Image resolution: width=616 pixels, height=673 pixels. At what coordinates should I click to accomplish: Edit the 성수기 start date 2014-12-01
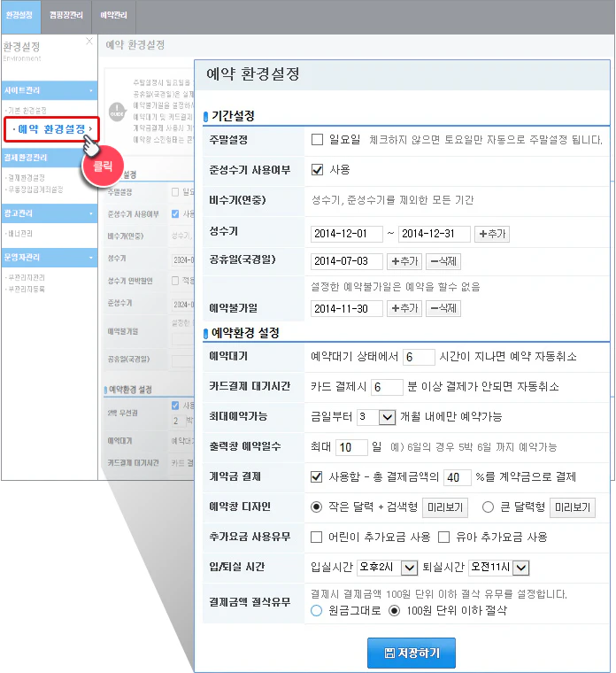point(347,234)
